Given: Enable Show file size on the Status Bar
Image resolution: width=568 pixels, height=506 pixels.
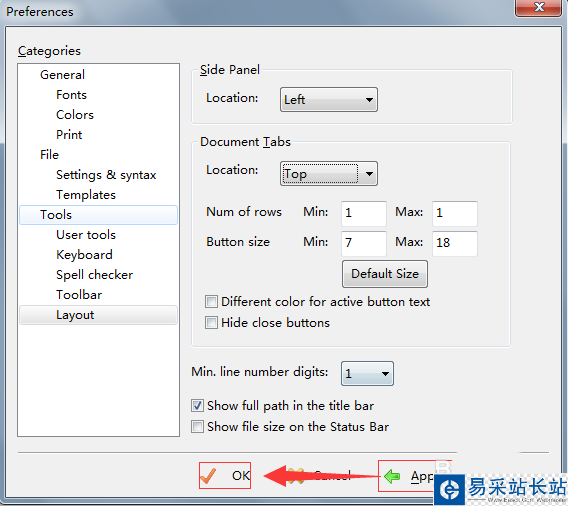Looking at the screenshot, I should point(197,426).
